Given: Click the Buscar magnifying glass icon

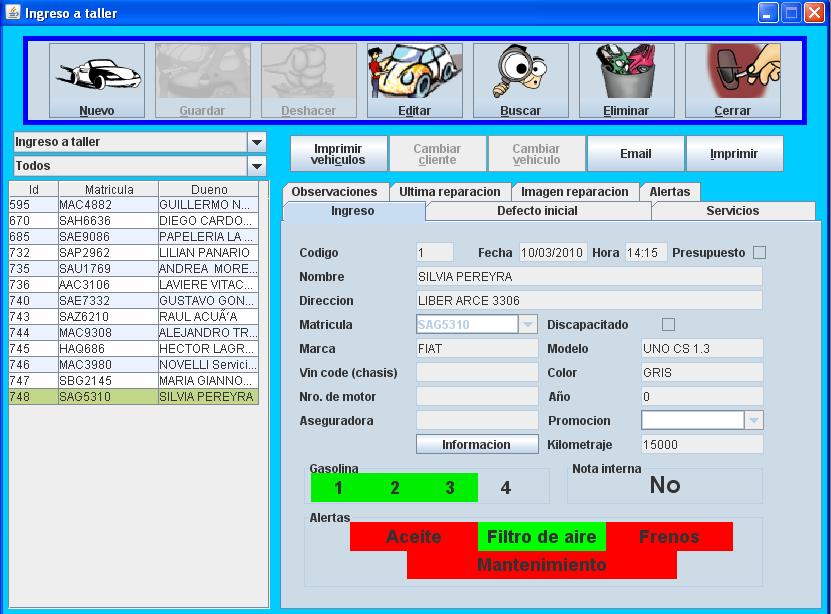Looking at the screenshot, I should coord(520,73).
